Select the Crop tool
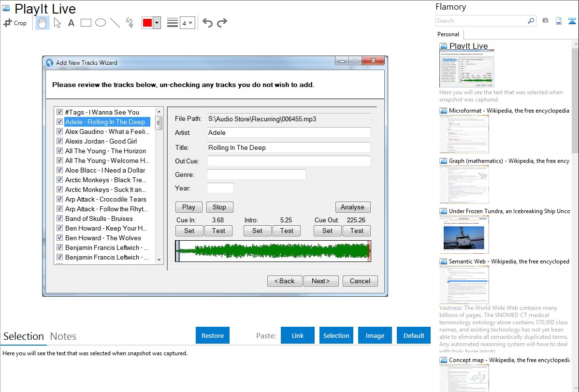Image resolution: width=579 pixels, height=392 pixels. (x=15, y=23)
